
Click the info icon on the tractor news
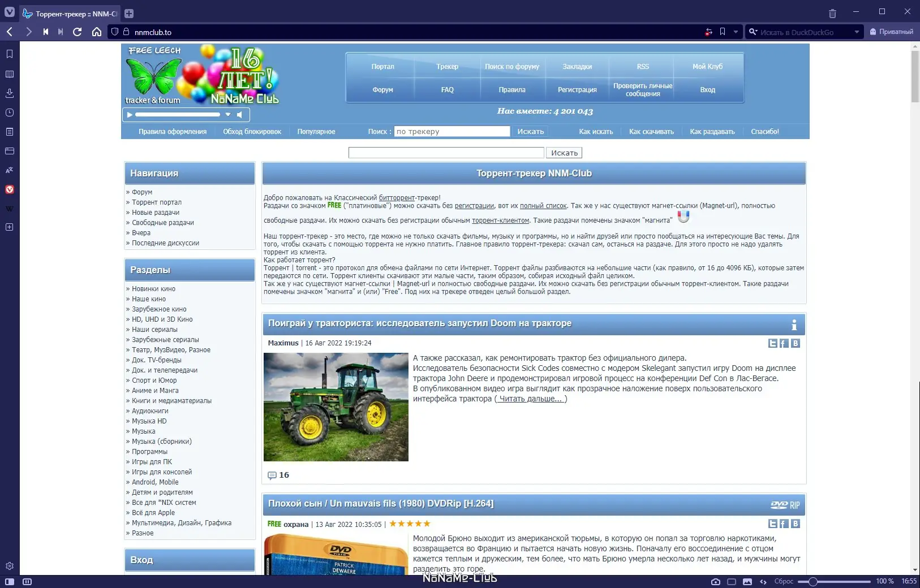pyautogui.click(x=794, y=325)
